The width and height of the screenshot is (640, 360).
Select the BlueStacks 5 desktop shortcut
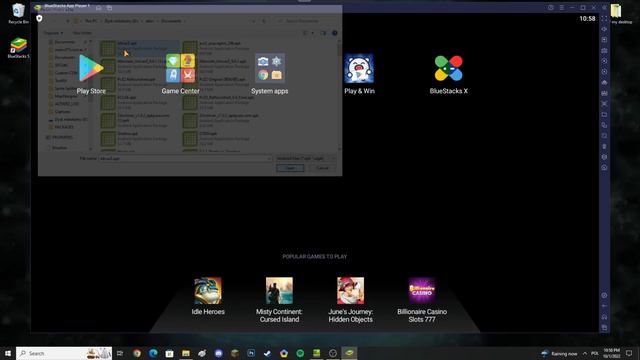[18, 48]
